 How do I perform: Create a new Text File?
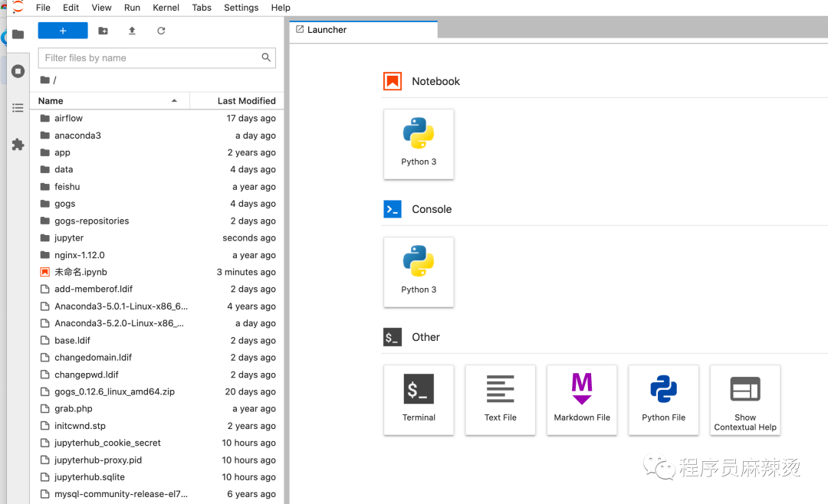click(501, 400)
